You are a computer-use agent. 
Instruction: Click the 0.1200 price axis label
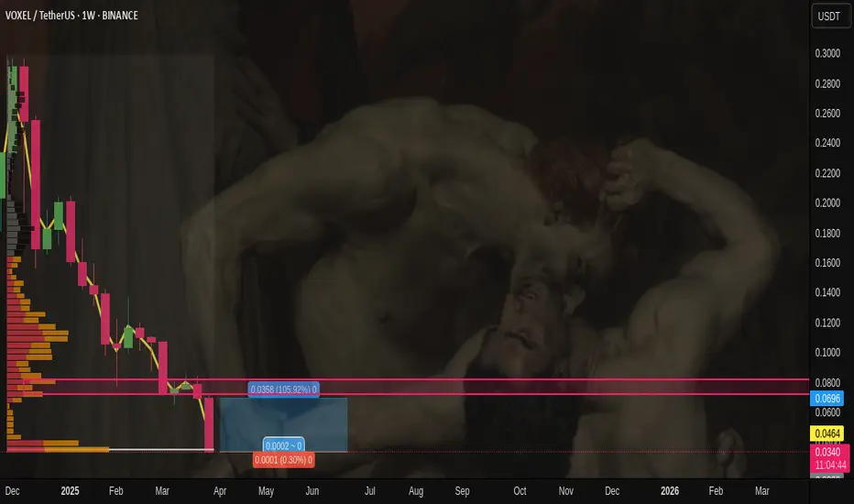point(827,323)
